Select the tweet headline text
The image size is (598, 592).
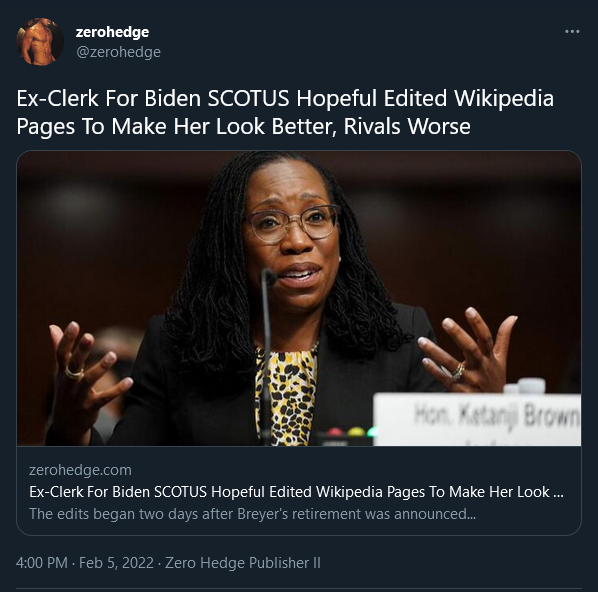(285, 112)
